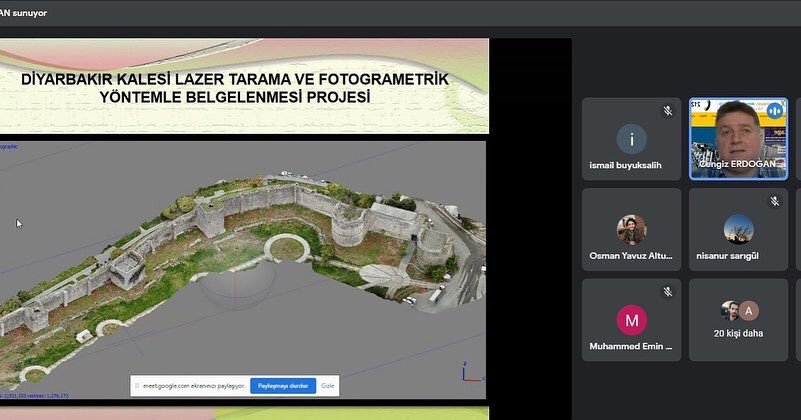
Task: Click nisanur sarıgül profile photo avatar
Action: point(738,229)
